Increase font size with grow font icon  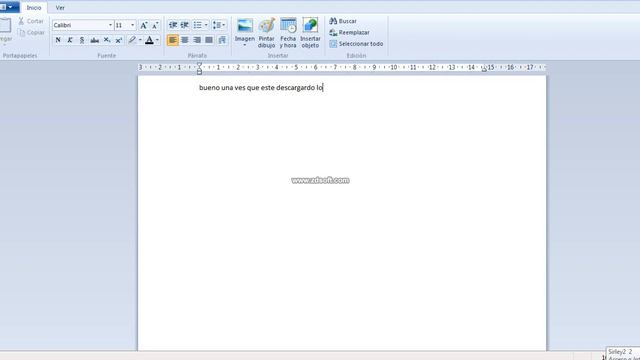(144, 25)
